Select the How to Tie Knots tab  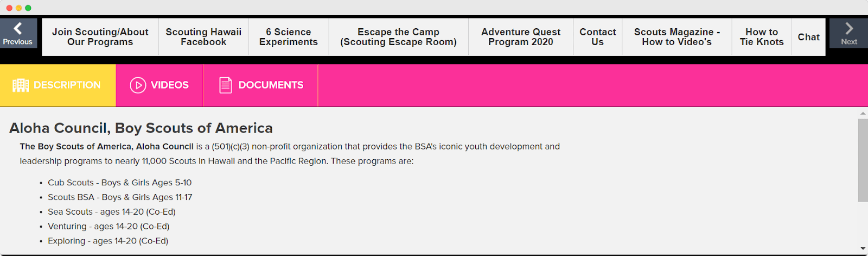tap(762, 37)
